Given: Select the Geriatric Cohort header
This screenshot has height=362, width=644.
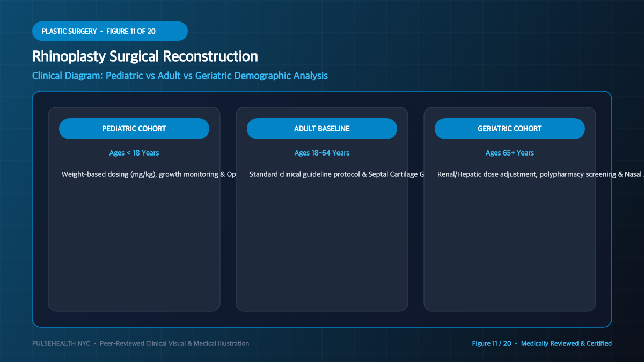Looking at the screenshot, I should [x=510, y=129].
